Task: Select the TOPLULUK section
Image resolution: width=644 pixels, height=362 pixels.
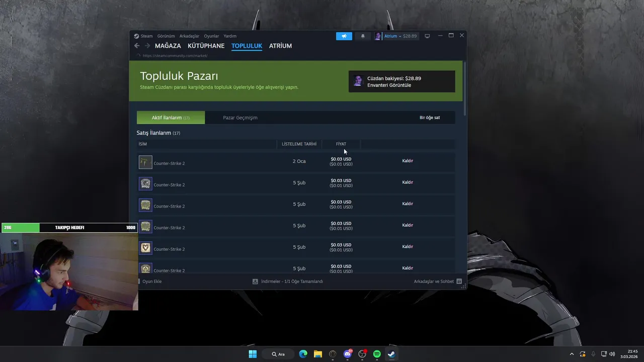Action: point(247,46)
